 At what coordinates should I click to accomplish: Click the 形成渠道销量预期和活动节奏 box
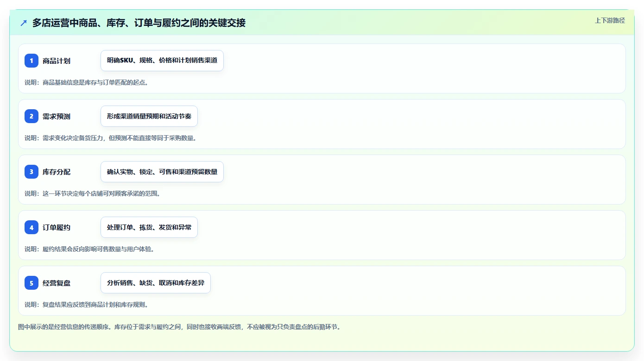pos(149,116)
